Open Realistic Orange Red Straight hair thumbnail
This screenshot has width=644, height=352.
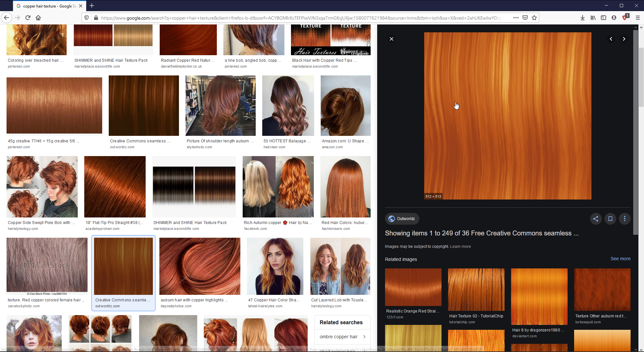[413, 287]
